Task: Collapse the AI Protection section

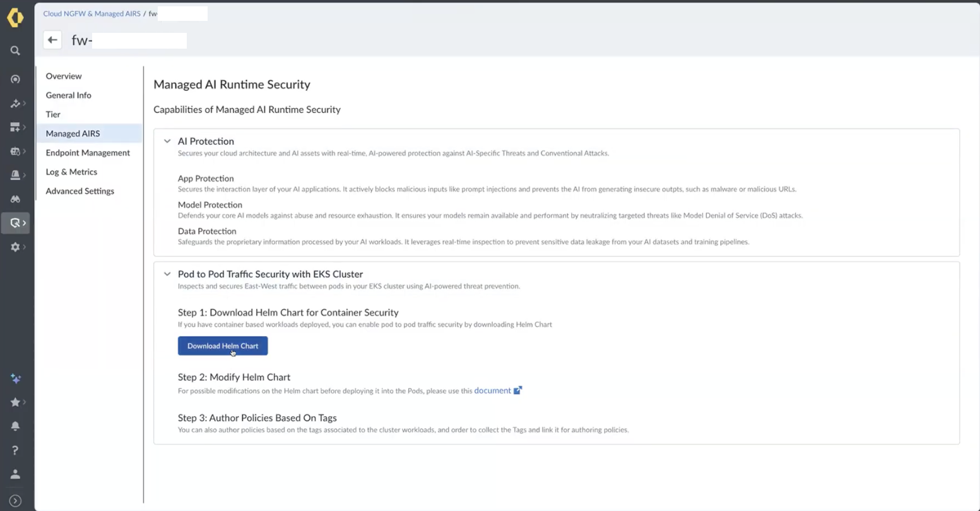Action: coord(167,141)
